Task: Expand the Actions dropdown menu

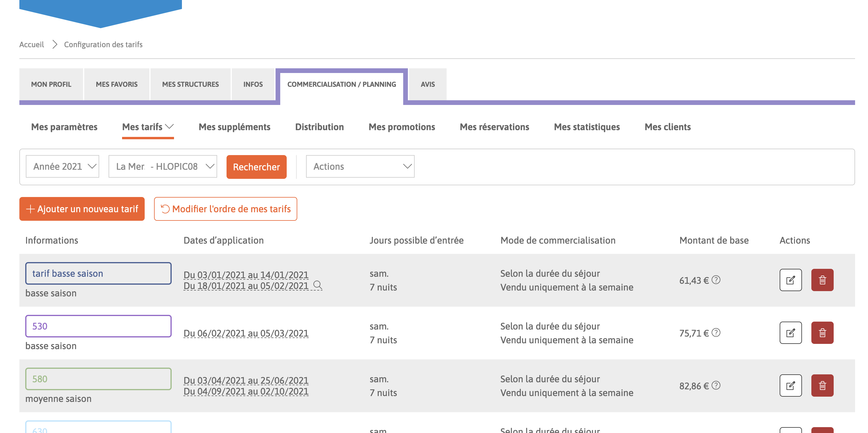Action: 360,166
